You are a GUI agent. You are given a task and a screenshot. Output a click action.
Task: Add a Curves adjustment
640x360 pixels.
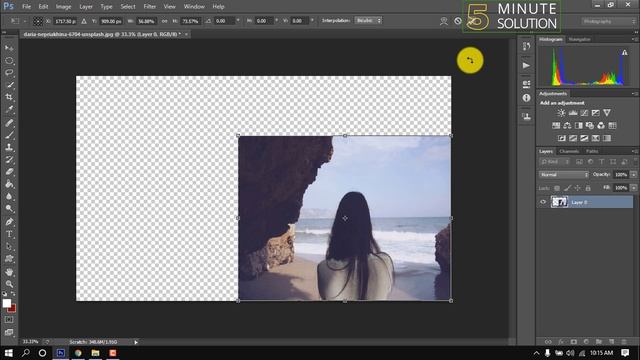coord(584,113)
